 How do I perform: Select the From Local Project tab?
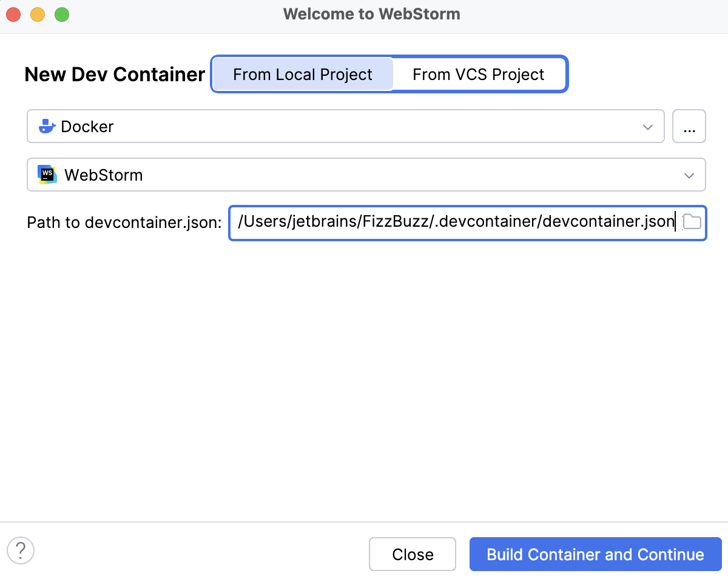click(303, 74)
